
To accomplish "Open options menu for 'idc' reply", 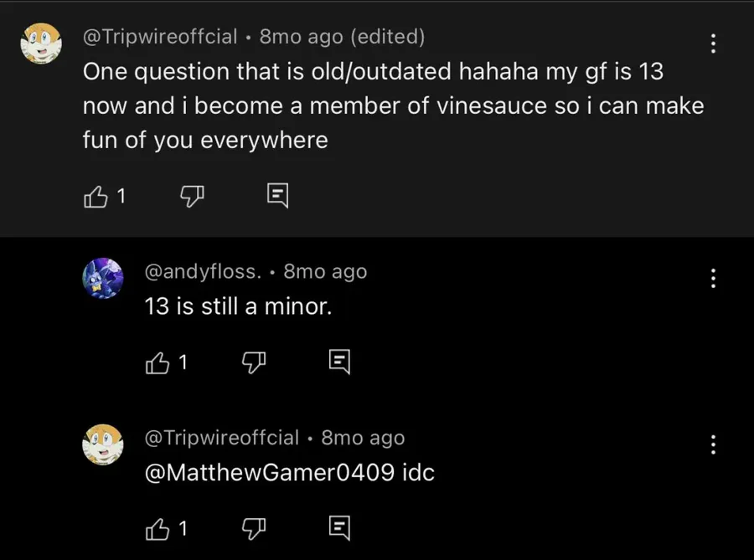I will point(713,444).
